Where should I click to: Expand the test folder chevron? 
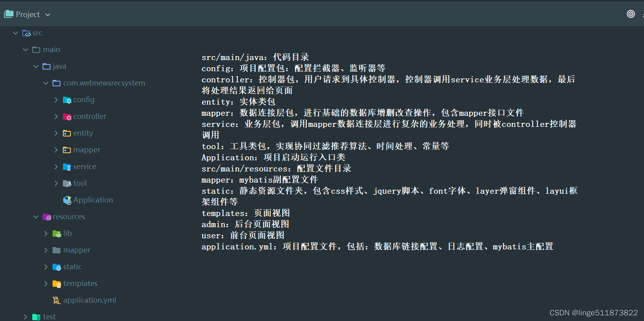click(x=25, y=317)
